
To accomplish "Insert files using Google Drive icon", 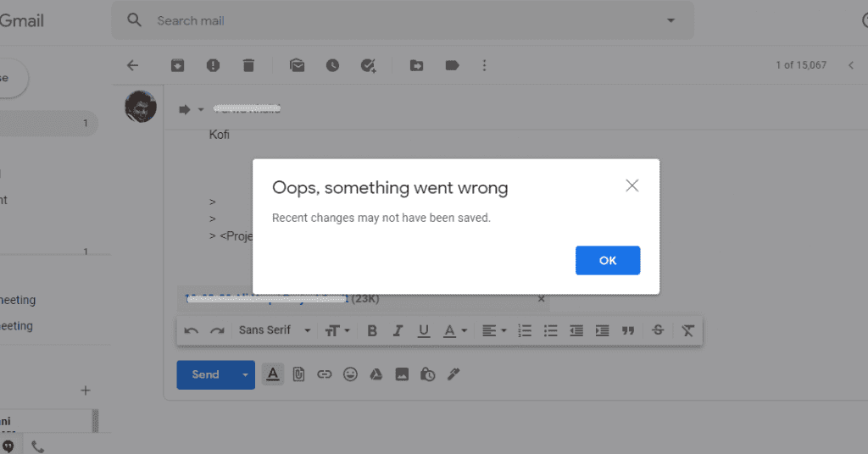I will [376, 374].
